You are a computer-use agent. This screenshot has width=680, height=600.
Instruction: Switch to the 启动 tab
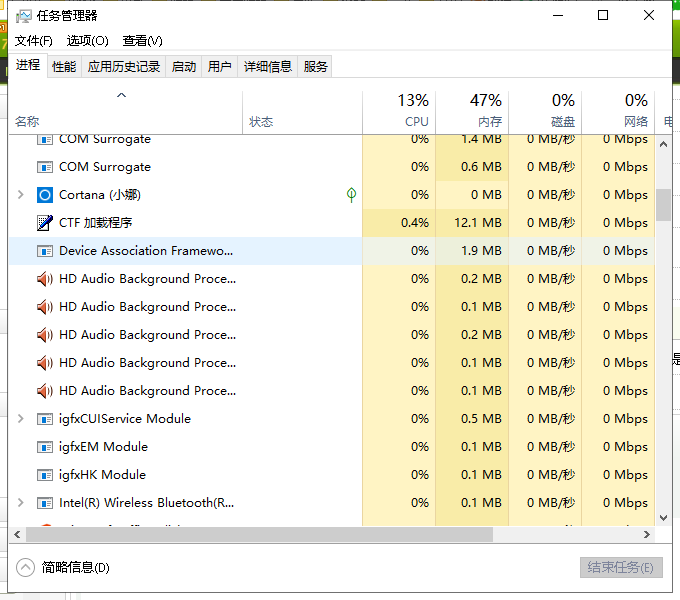point(184,67)
